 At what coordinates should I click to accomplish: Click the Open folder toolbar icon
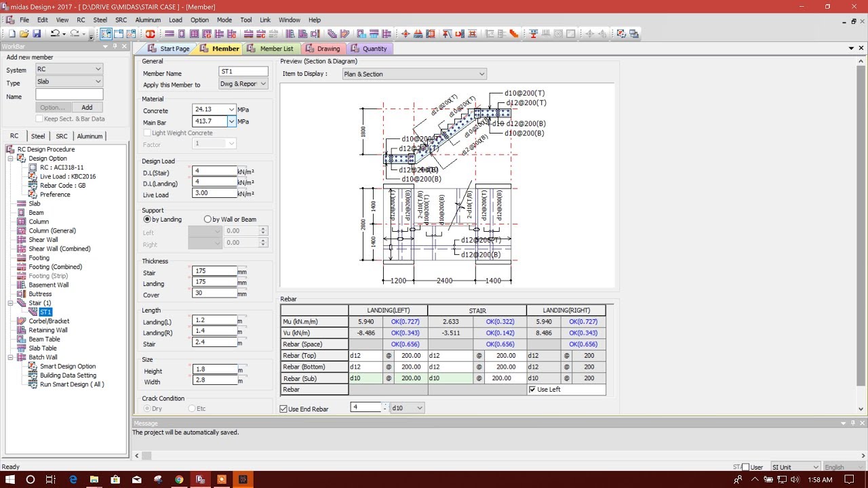(24, 33)
